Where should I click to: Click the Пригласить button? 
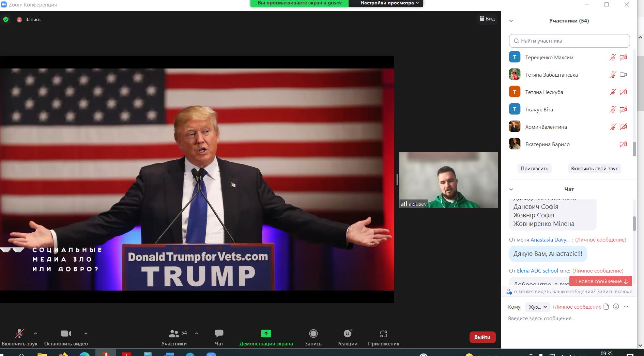534,169
